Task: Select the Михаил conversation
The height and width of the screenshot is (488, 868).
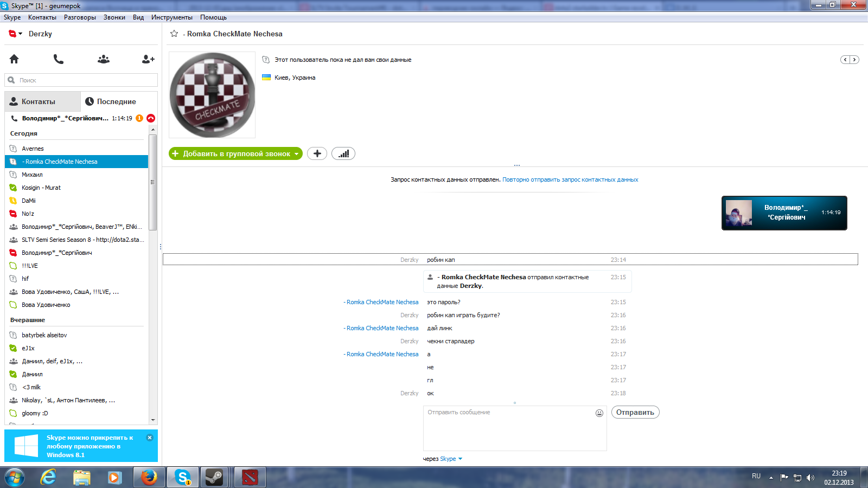Action: pyautogui.click(x=76, y=175)
